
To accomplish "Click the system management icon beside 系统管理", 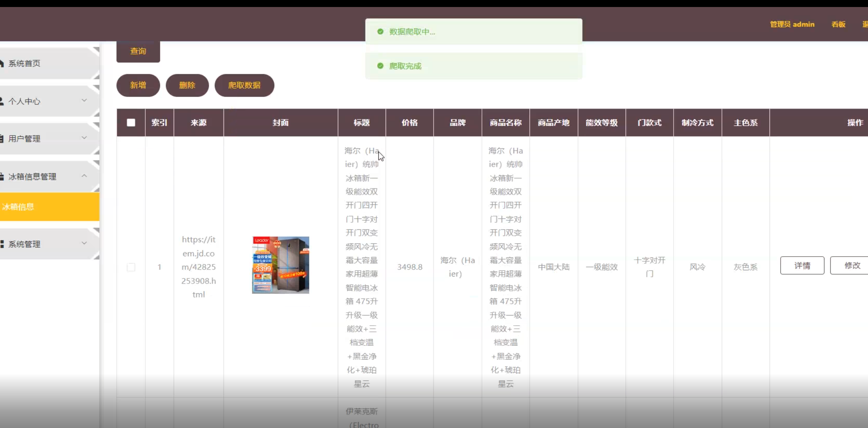I will pos(2,244).
